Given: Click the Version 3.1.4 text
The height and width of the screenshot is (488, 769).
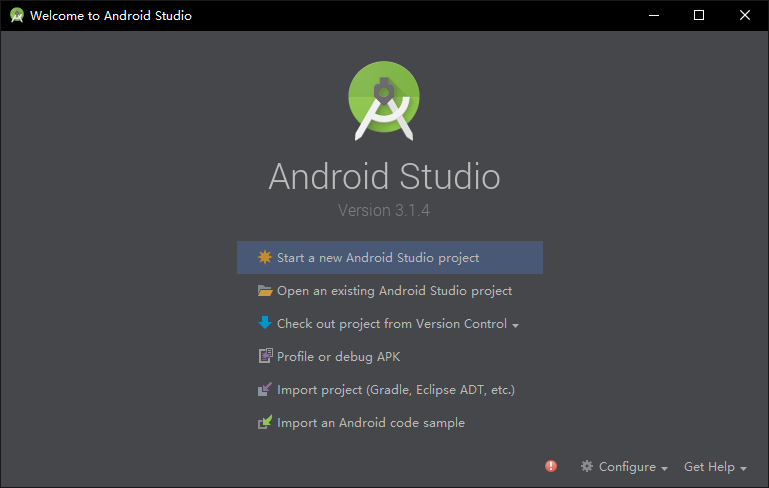Looking at the screenshot, I should tap(384, 210).
